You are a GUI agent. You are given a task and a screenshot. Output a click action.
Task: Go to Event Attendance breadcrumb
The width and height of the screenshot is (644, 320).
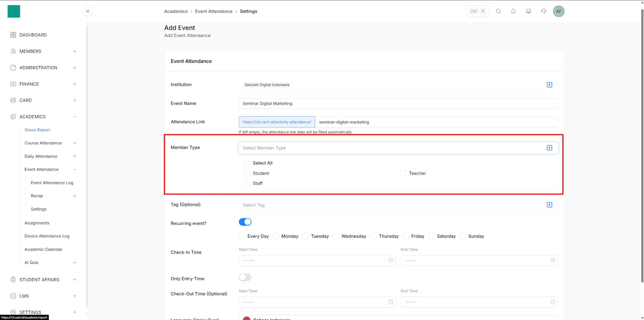click(x=214, y=11)
